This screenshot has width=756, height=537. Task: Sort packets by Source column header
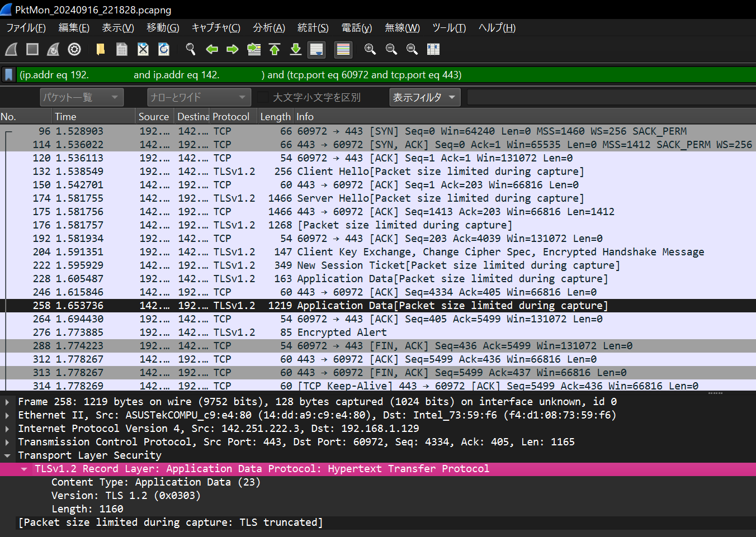[x=155, y=117]
